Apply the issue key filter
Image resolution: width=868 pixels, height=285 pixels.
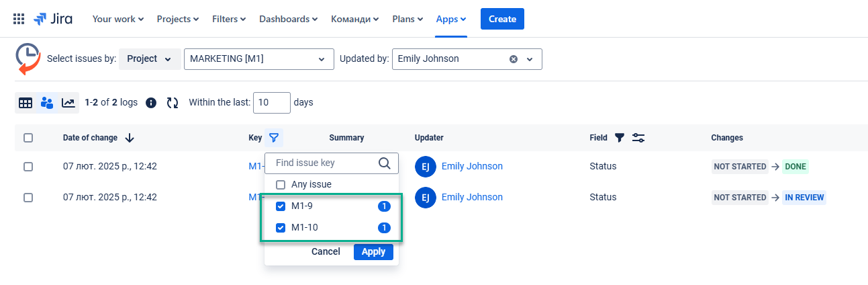point(373,251)
